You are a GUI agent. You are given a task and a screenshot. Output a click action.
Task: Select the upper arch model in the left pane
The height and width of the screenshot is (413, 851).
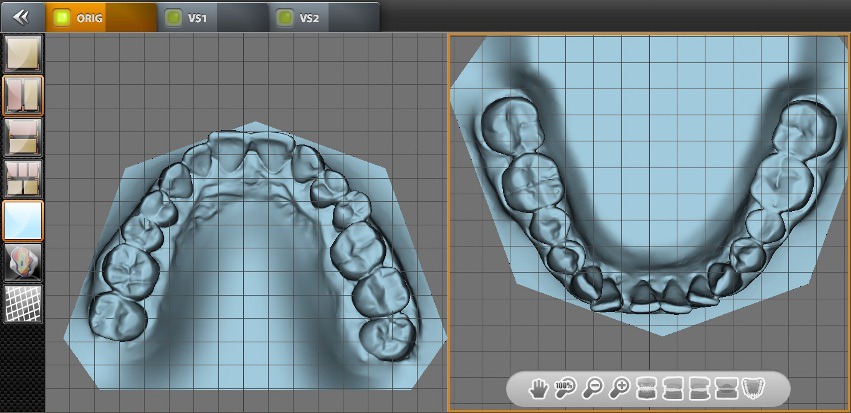255,255
